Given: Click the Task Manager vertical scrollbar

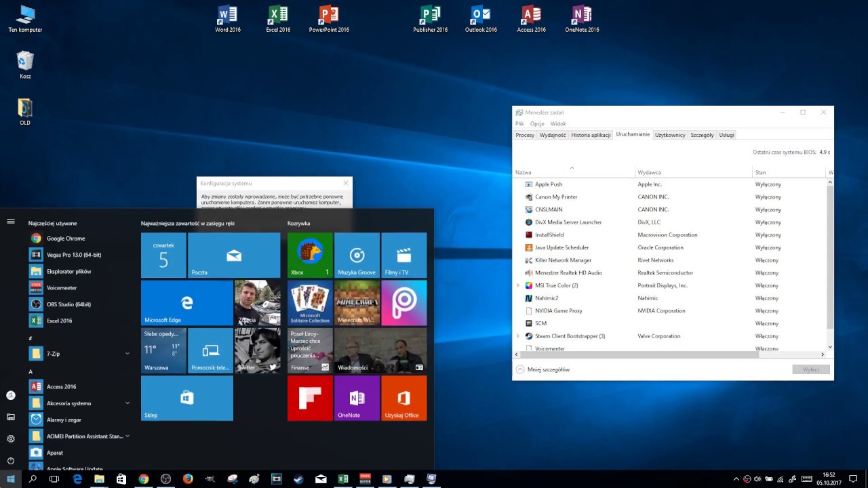Looking at the screenshot, I should pos(830,264).
